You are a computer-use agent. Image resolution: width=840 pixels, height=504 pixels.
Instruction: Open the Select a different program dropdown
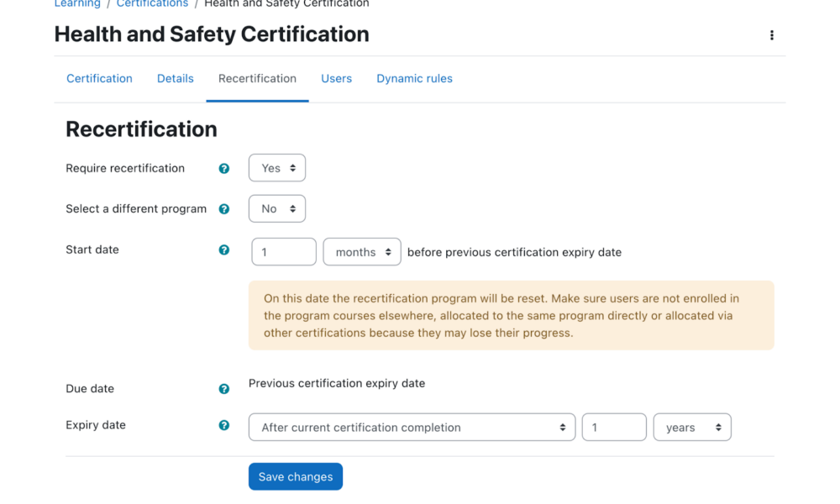(276, 208)
